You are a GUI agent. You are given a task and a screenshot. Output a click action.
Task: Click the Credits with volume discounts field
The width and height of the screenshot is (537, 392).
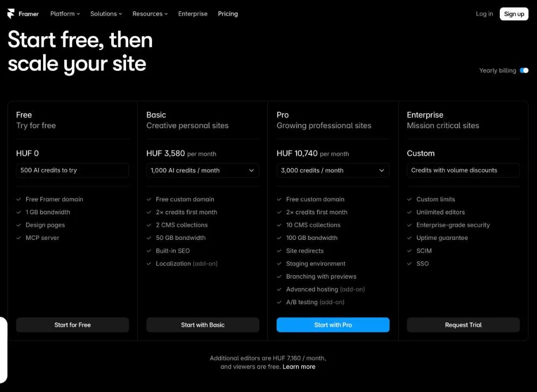pyautogui.click(x=463, y=170)
